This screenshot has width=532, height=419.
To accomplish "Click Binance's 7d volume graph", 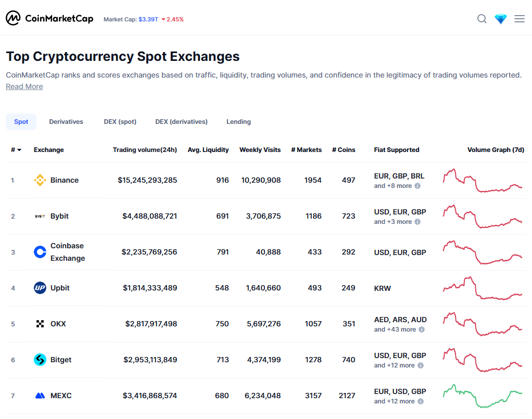I will (x=483, y=181).
